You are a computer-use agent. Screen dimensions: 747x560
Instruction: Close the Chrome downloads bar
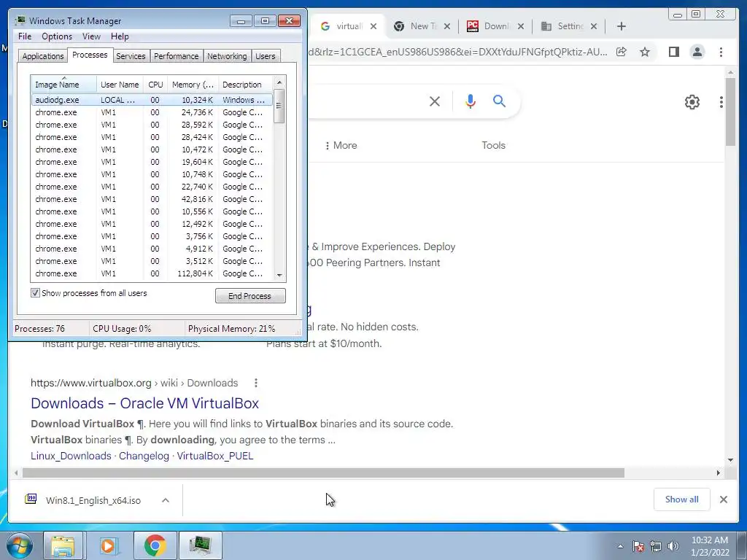723,499
